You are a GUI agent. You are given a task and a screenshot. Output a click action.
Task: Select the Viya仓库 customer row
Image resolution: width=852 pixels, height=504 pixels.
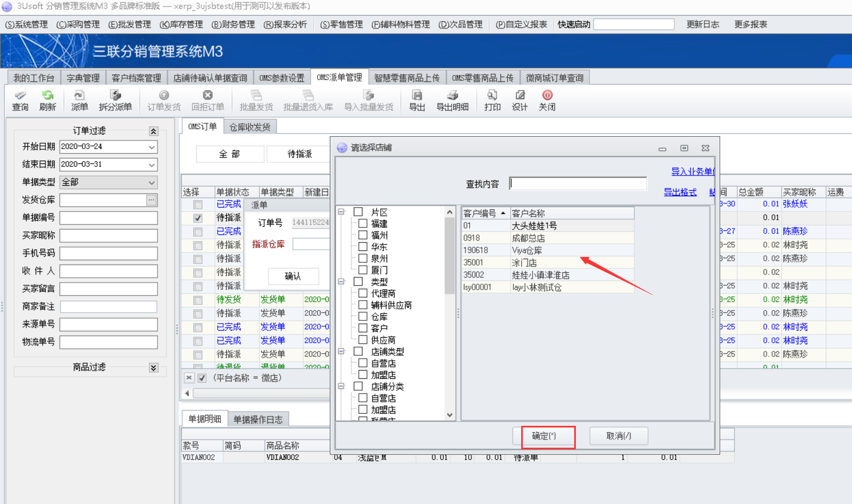[x=548, y=250]
